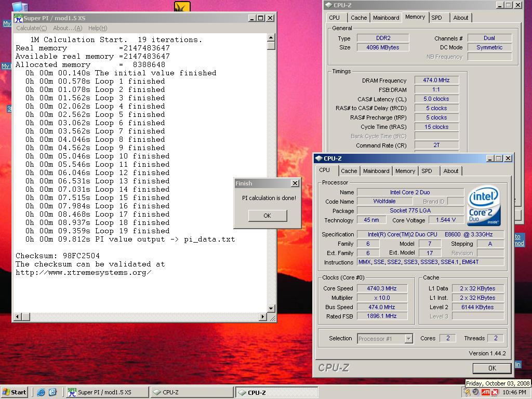Click Super PI resize grip corner
This screenshot has height=399, width=532.
point(272,317)
